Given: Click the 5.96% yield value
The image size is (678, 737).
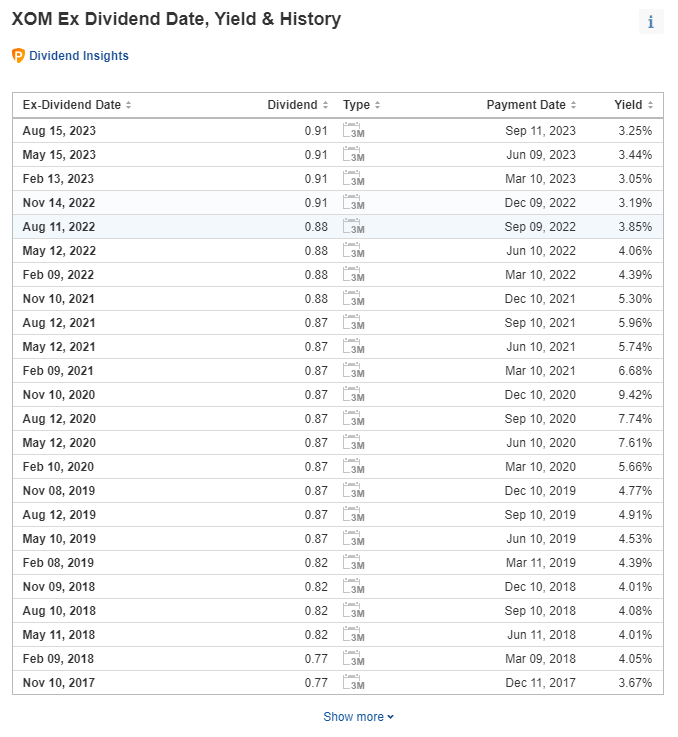Looking at the screenshot, I should (635, 322).
